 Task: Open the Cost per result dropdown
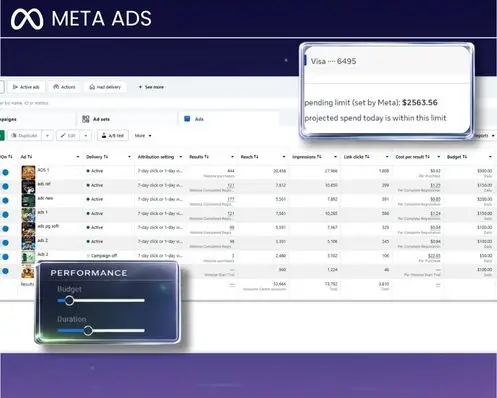click(439, 157)
